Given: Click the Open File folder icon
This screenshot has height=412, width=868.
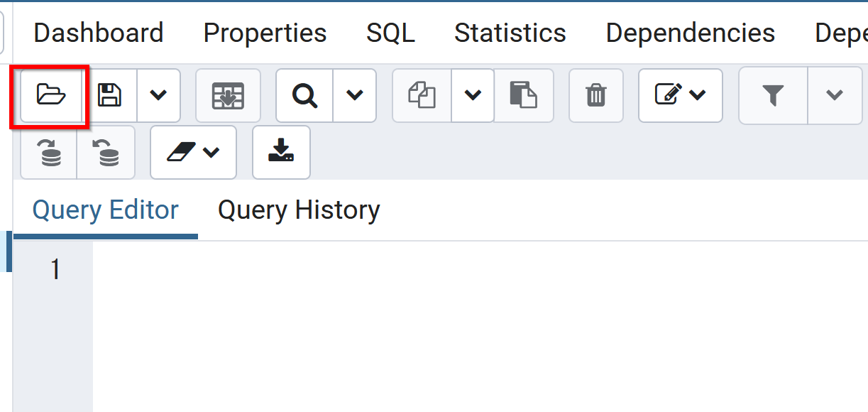Looking at the screenshot, I should click(50, 95).
